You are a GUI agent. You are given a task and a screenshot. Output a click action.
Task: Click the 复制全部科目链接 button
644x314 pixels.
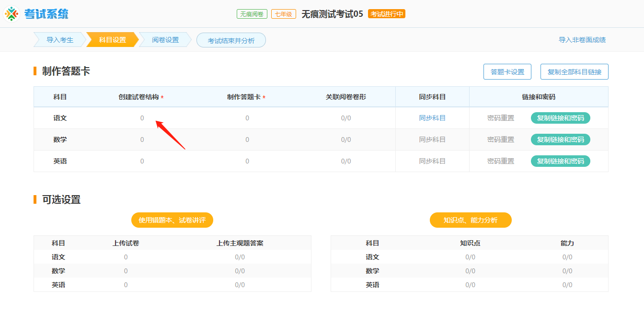(575, 72)
